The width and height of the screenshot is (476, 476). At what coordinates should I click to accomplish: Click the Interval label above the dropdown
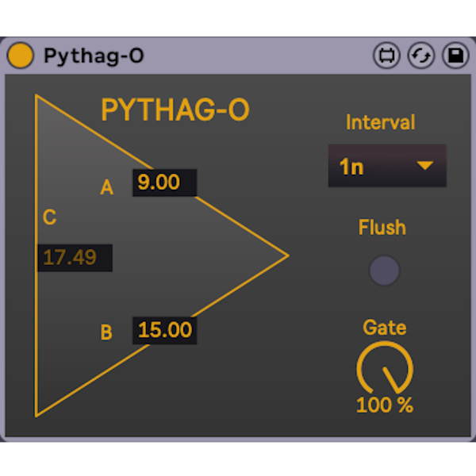(381, 122)
